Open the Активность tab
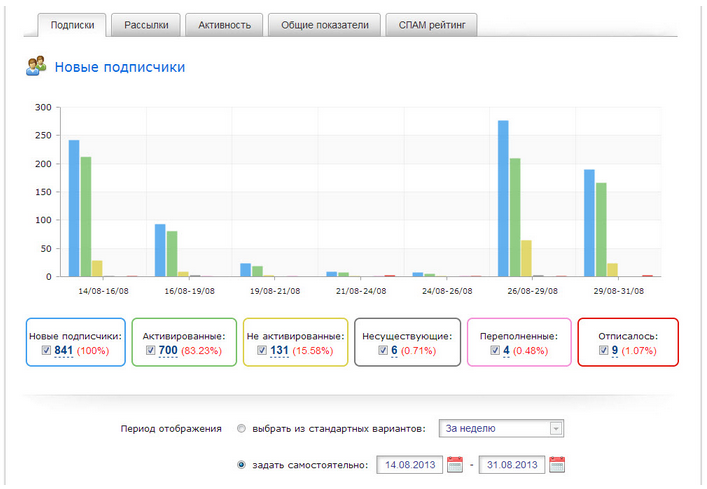This screenshot has height=489, width=707. coord(225,24)
